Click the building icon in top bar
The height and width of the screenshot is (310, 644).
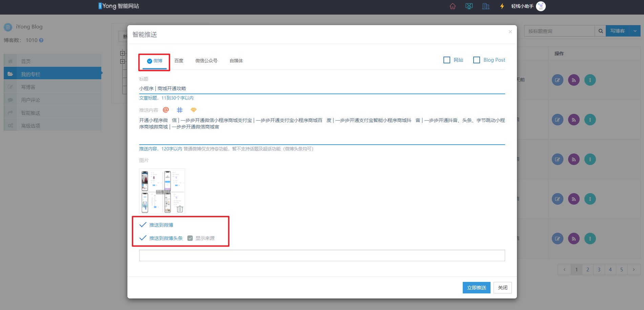pyautogui.click(x=486, y=6)
